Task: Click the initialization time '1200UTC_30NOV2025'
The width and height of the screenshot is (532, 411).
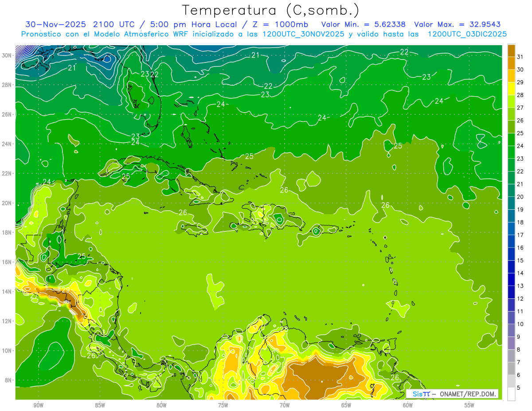Action: pos(302,34)
